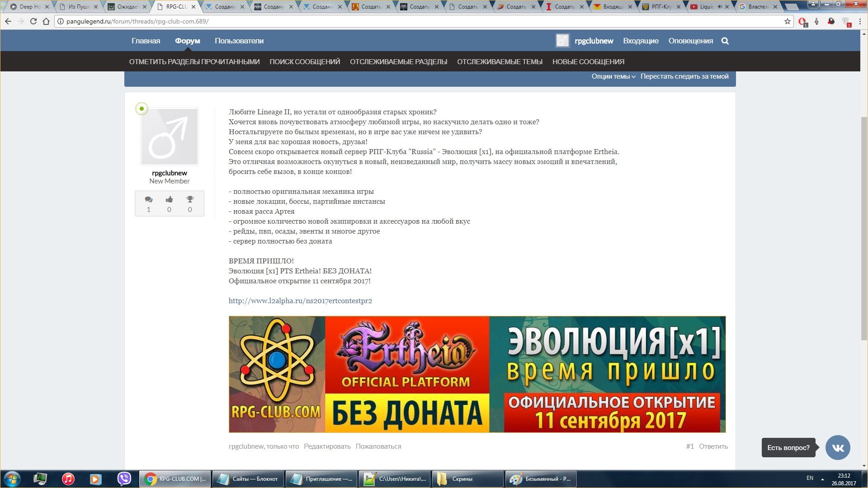Click the trophy points icon
This screenshot has width=868, height=488.
190,199
